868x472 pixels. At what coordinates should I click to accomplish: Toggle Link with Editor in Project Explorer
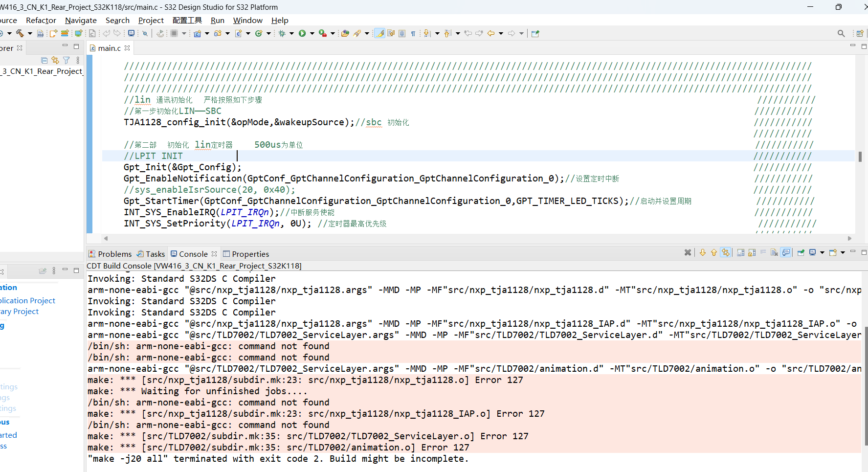tap(55, 60)
